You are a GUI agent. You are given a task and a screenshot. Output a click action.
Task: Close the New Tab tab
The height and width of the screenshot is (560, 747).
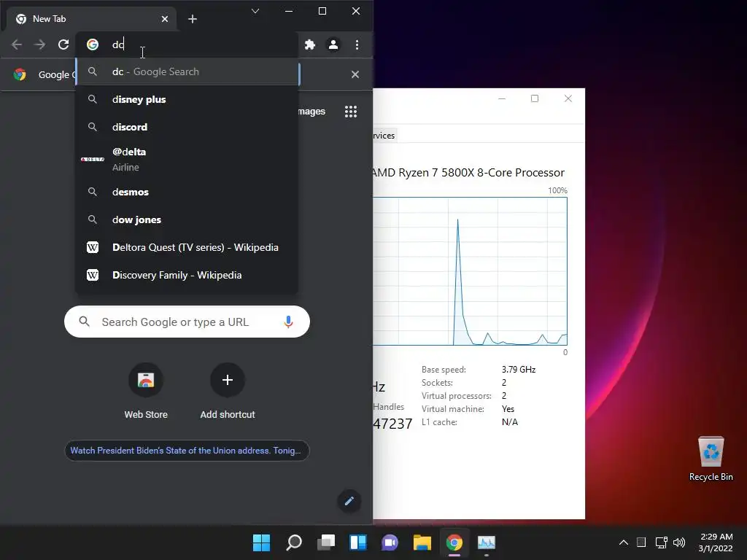point(164,19)
